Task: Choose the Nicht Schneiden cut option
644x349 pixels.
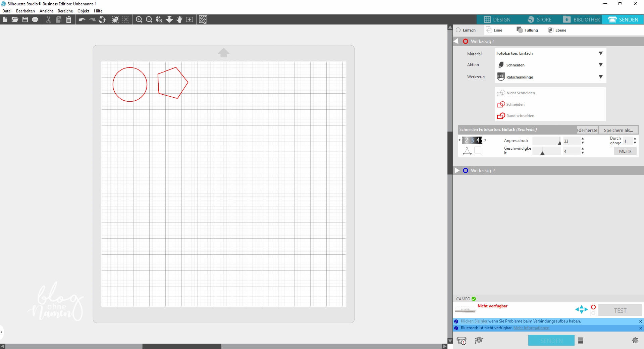Action: coord(520,93)
